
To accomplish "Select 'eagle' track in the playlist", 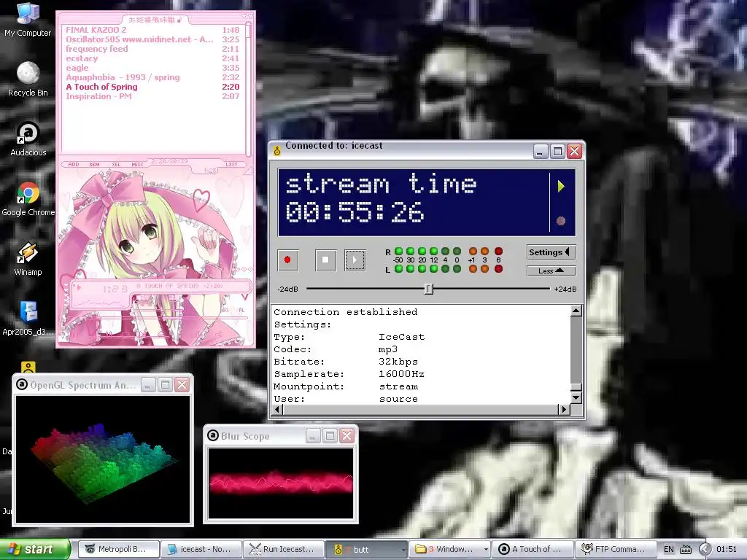I will pos(152,68).
